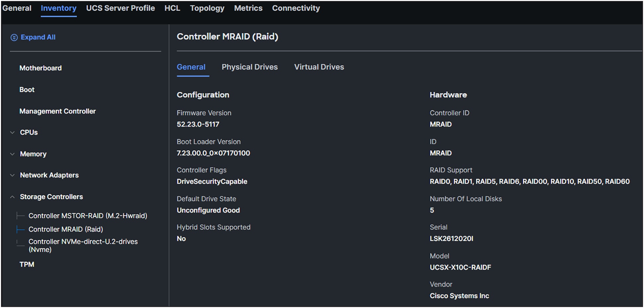
Task: Select the Boot item in sidebar
Action: pyautogui.click(x=27, y=89)
